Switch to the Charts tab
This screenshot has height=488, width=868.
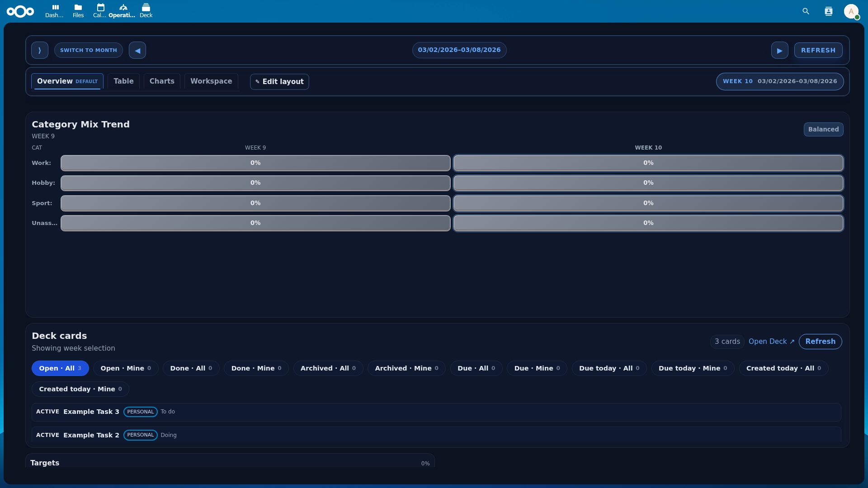tap(161, 81)
